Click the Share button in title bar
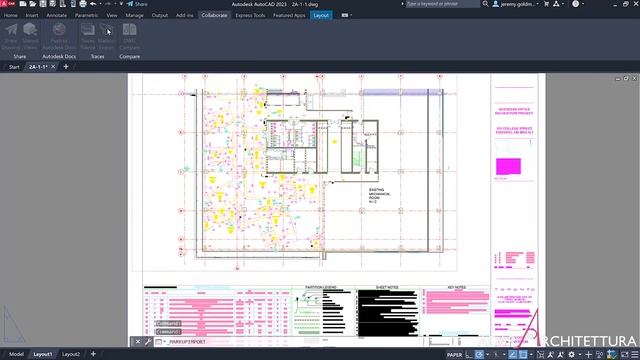 pyautogui.click(x=137, y=4)
